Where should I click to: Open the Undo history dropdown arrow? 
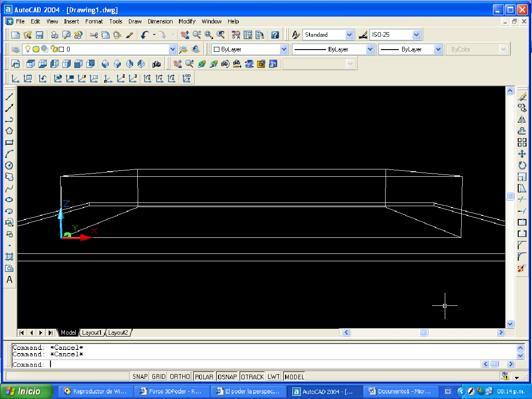pos(154,34)
